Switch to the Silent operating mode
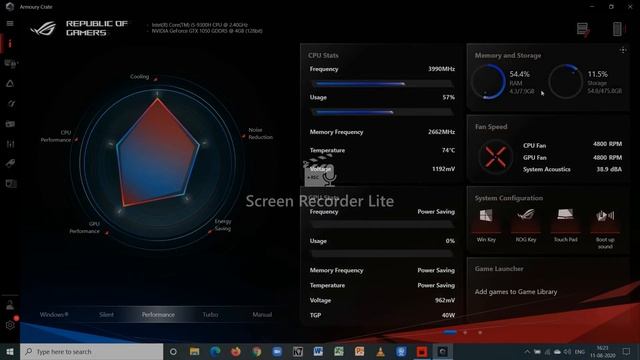This screenshot has height=360, width=640. pyautogui.click(x=106, y=315)
